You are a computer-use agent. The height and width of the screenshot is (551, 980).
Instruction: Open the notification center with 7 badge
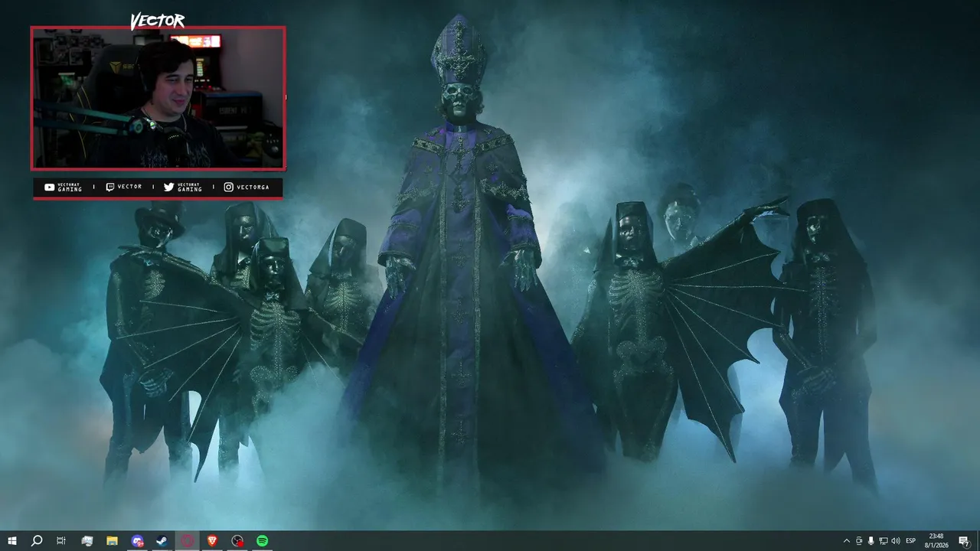coord(964,541)
